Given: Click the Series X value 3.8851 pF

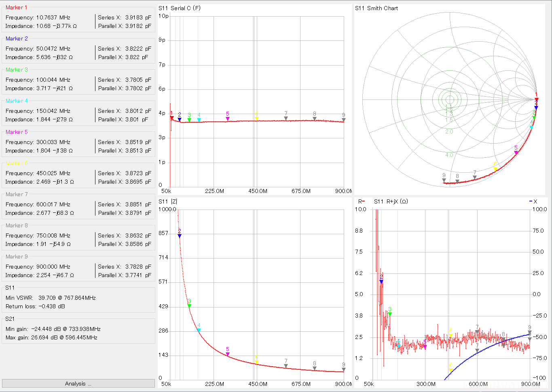Looking at the screenshot, I should point(138,204).
